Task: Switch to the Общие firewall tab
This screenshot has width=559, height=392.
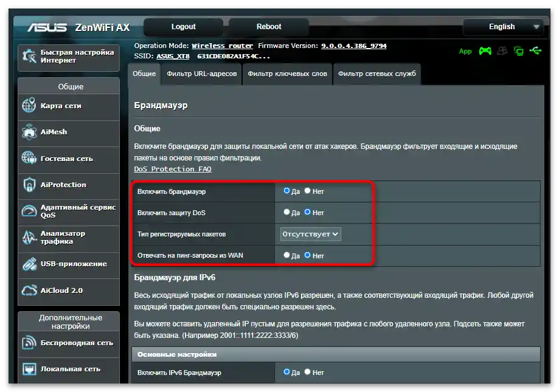Action: [x=144, y=74]
